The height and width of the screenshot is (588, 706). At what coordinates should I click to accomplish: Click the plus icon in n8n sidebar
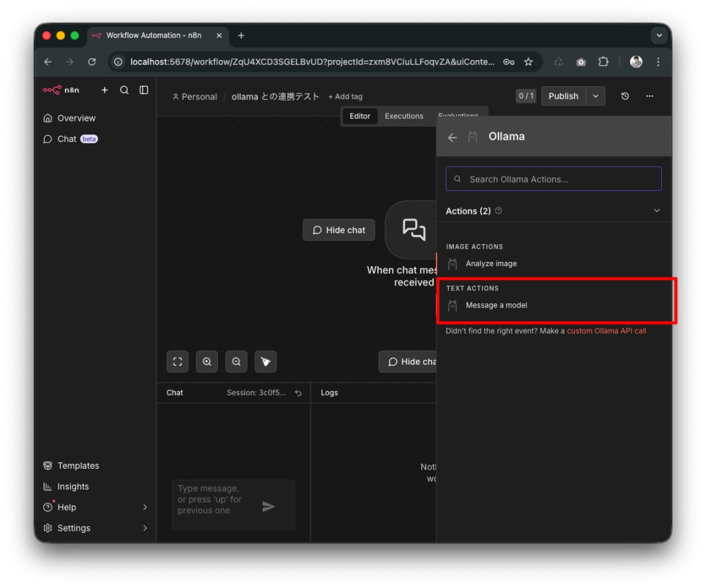tap(105, 90)
